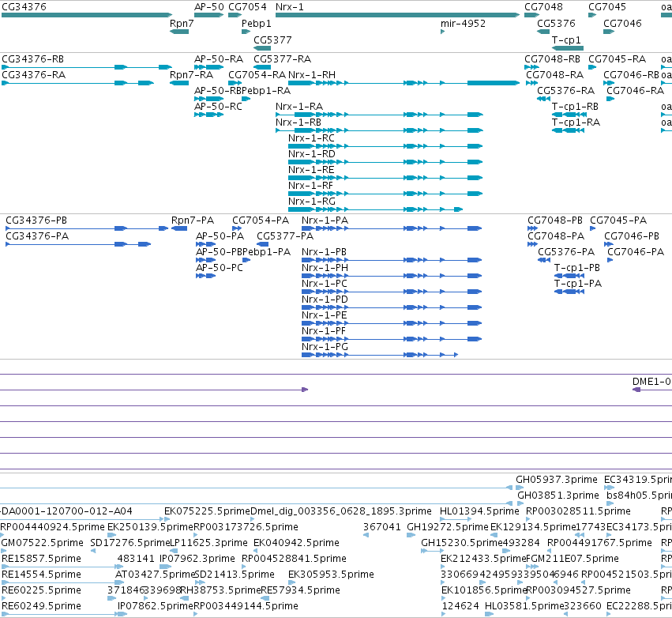The image size is (672, 618).
Task: Click the CG7045 gene label
Action: tap(607, 7)
